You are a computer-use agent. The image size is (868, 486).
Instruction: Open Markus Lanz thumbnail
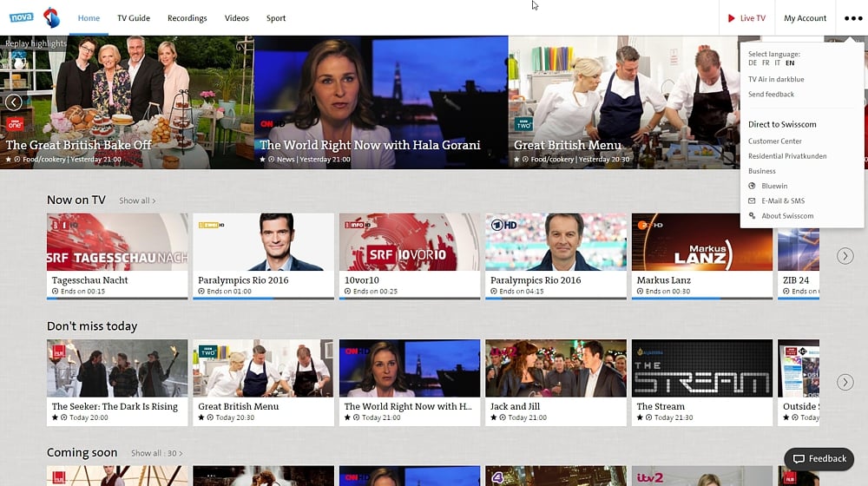tap(702, 242)
